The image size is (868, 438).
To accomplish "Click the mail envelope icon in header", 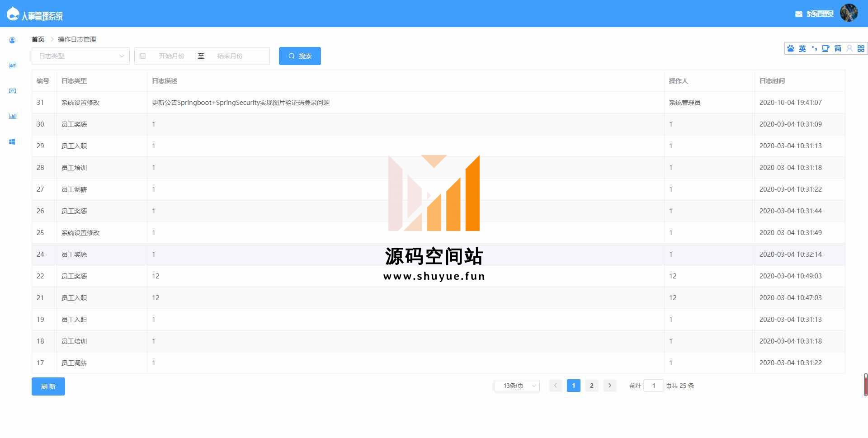I will [x=798, y=14].
